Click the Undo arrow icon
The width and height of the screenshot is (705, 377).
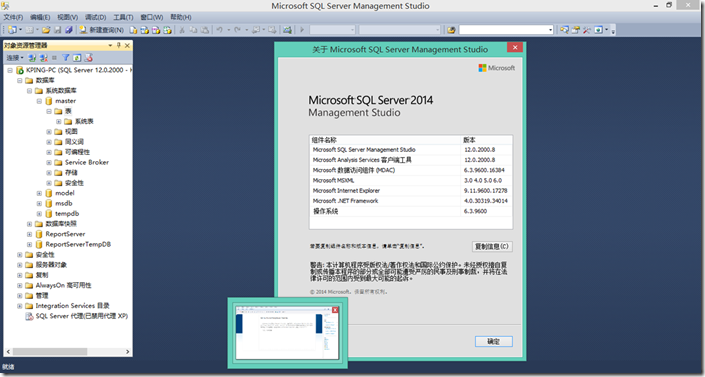coord(219,30)
